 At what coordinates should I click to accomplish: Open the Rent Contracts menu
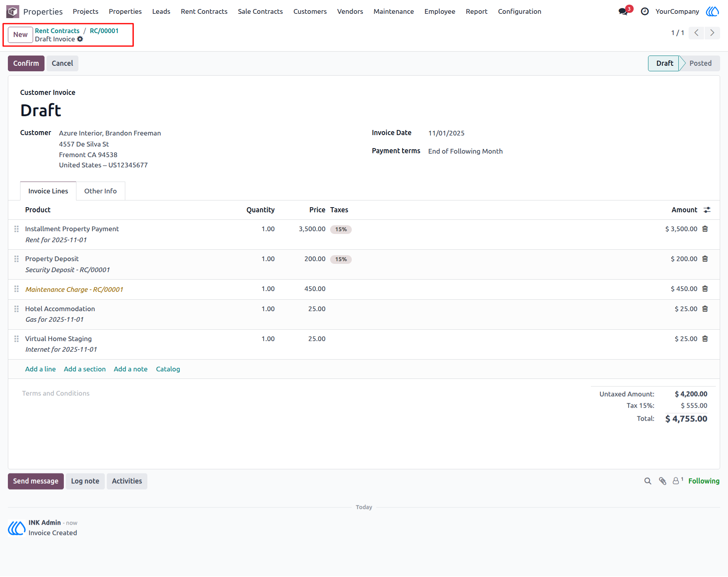pos(204,11)
